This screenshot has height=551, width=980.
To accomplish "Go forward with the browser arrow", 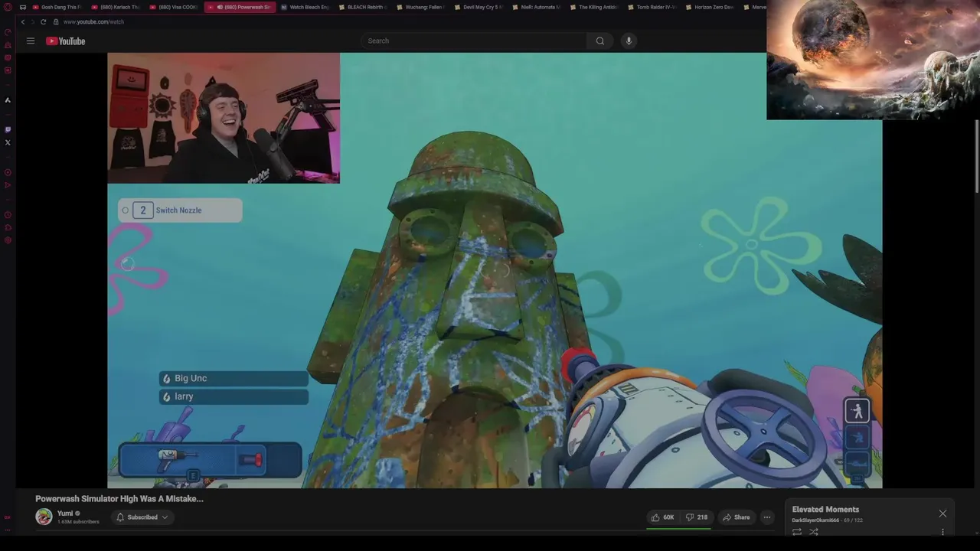I will pyautogui.click(x=32, y=21).
